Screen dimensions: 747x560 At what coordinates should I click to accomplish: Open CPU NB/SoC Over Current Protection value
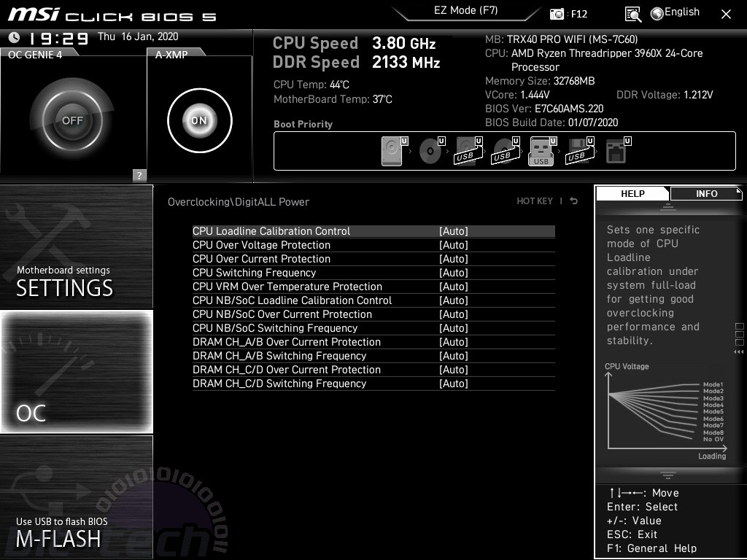[x=454, y=314]
